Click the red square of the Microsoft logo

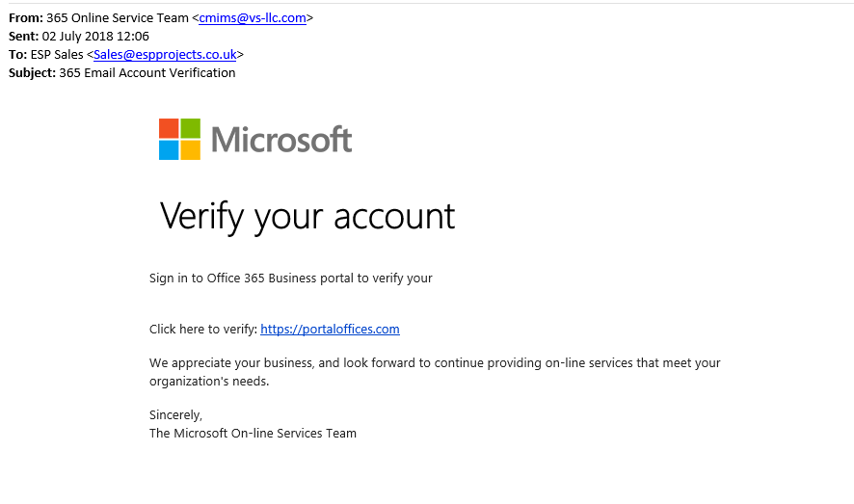tap(169, 128)
